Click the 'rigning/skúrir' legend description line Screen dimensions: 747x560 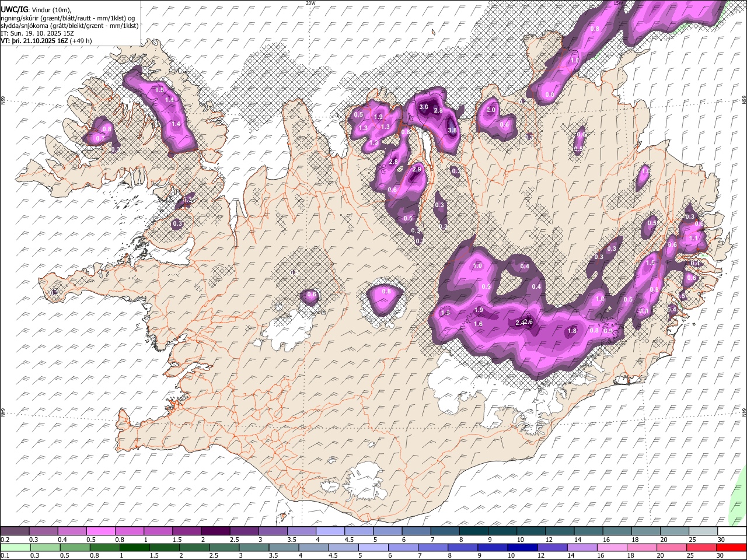(x=68, y=18)
